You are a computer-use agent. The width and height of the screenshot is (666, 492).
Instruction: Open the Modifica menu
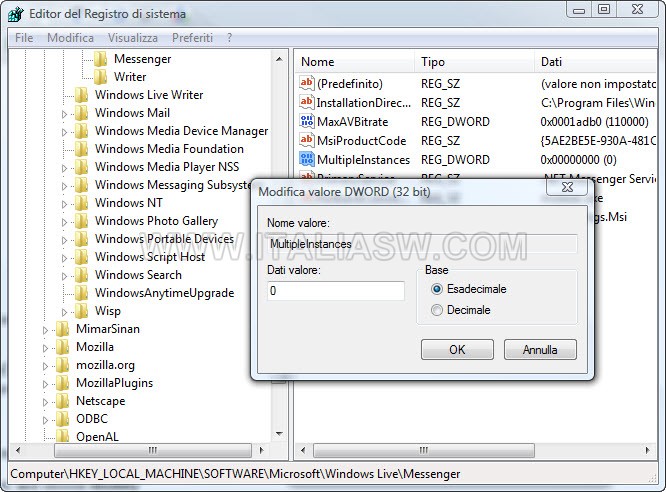point(71,38)
